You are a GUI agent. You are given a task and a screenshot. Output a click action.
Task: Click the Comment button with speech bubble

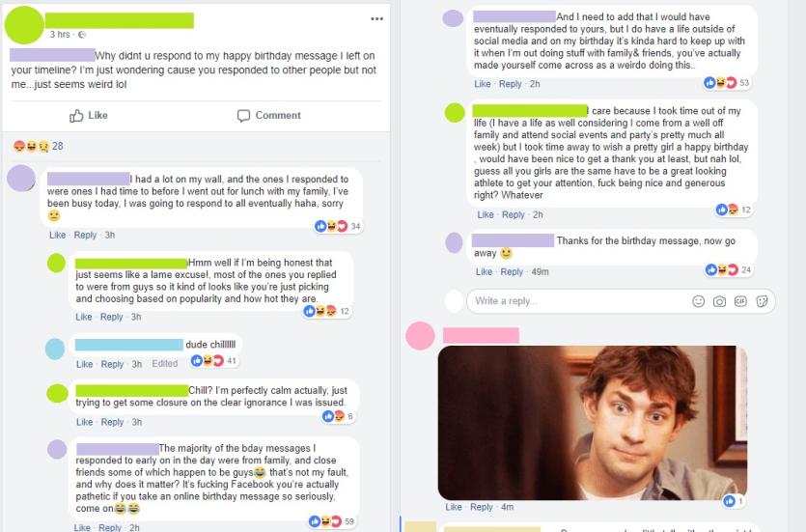tap(269, 115)
